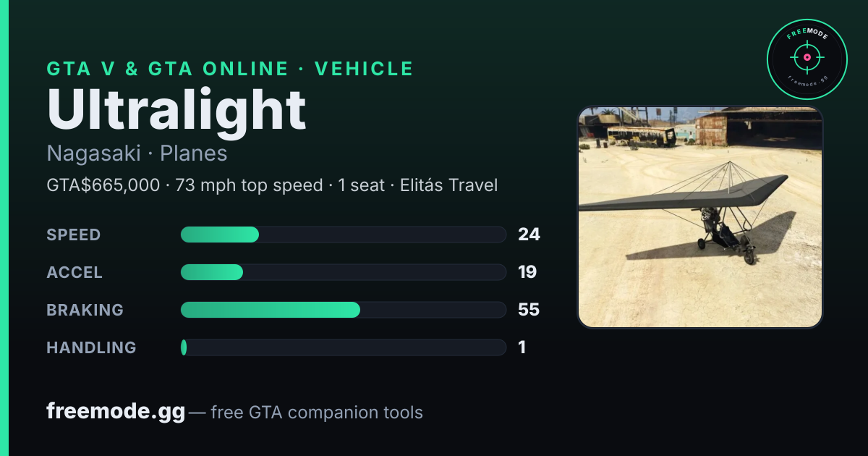Click the Nagasaki · Planes subtitle
The height and width of the screenshot is (456, 868).
137,153
